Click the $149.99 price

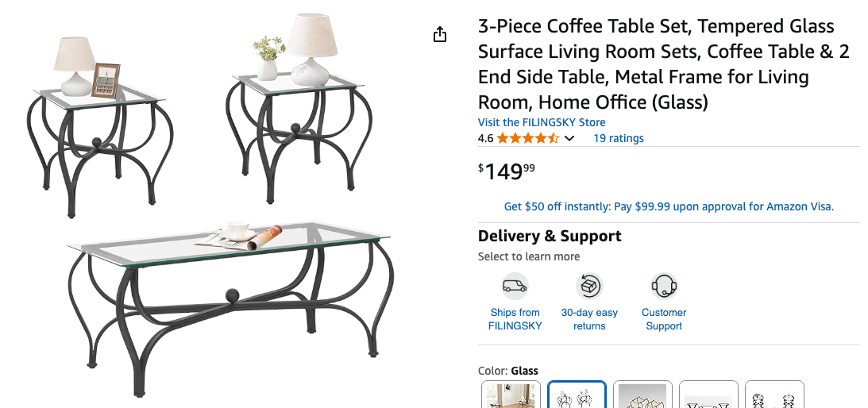(507, 171)
